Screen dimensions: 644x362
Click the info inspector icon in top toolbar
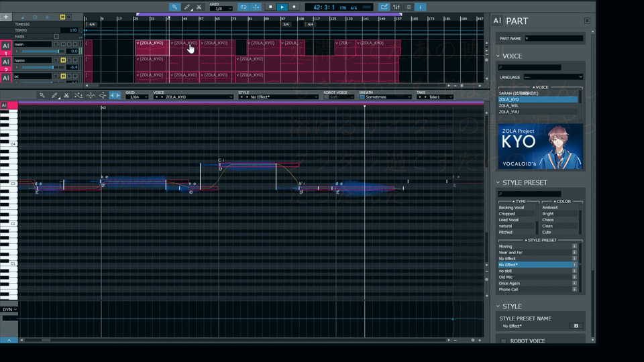420,7
